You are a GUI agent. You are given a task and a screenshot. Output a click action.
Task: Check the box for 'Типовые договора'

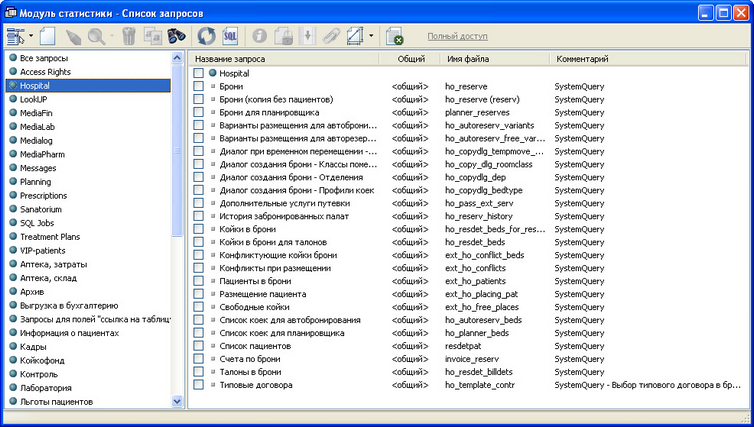point(198,385)
